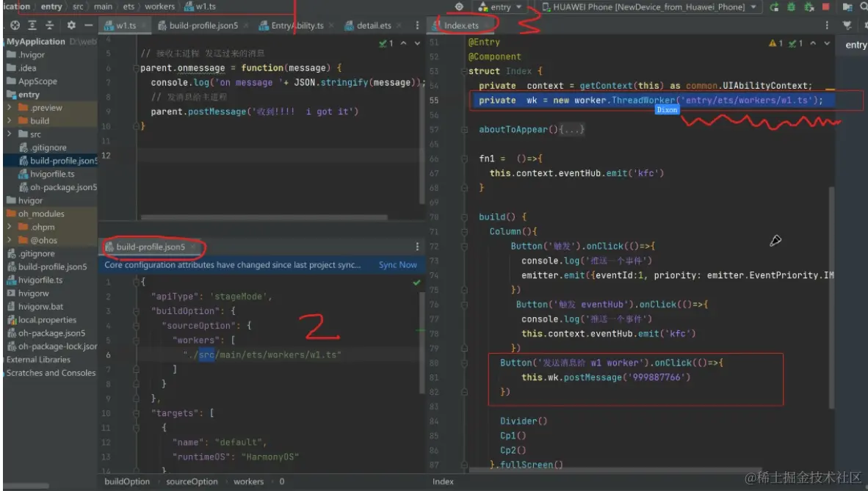Expand the @ohos folder
The height and width of the screenshot is (491, 868).
10,240
